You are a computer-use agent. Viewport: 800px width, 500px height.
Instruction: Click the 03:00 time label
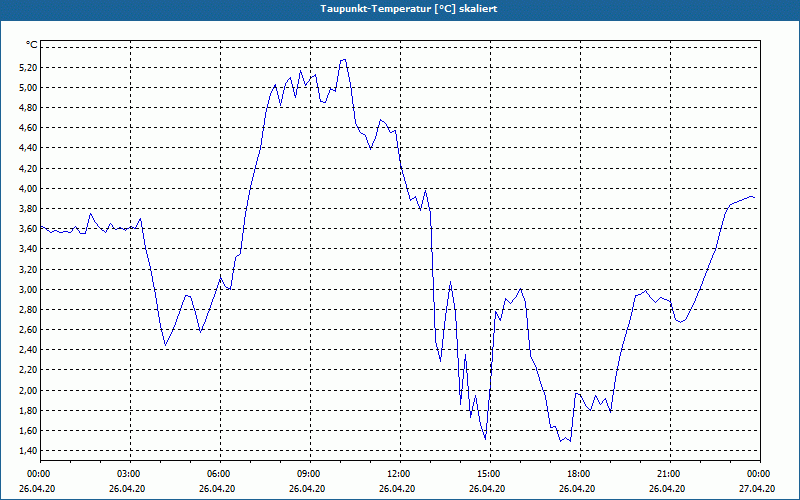[x=129, y=474]
